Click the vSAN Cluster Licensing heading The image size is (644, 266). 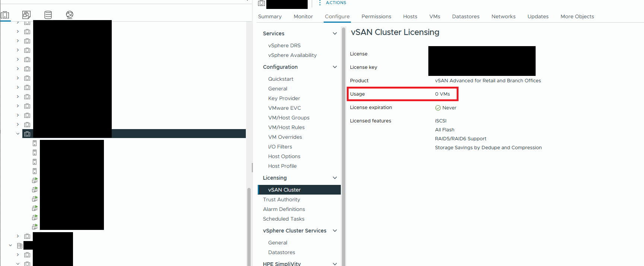395,32
